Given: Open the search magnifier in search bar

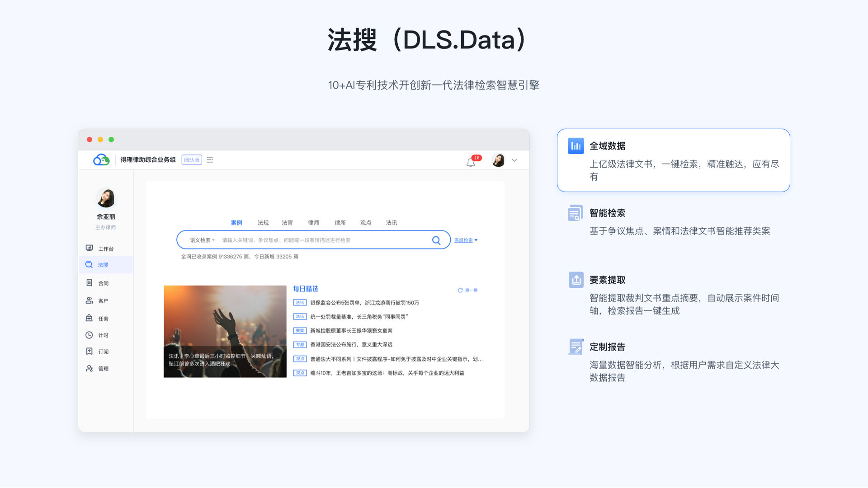Looking at the screenshot, I should coord(436,240).
